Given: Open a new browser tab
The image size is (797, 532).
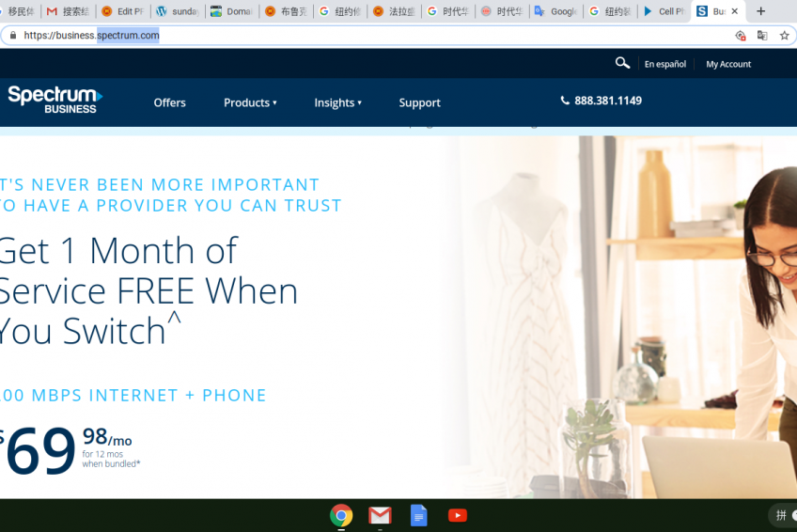Looking at the screenshot, I should pos(760,11).
